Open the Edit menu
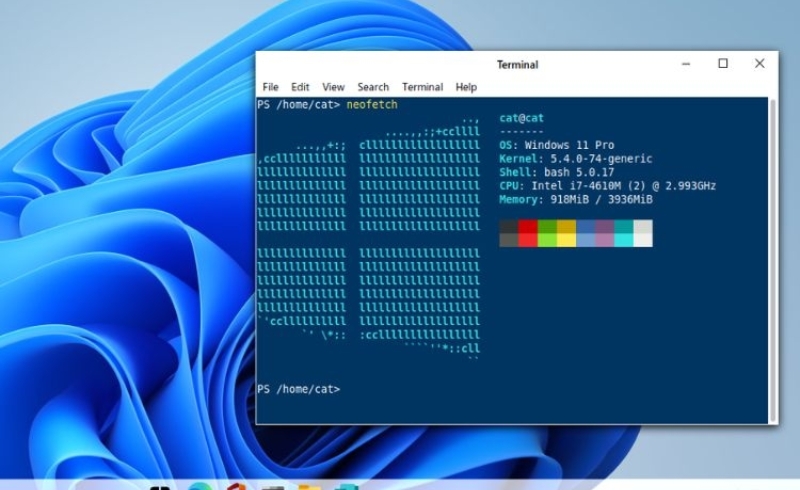 click(300, 87)
